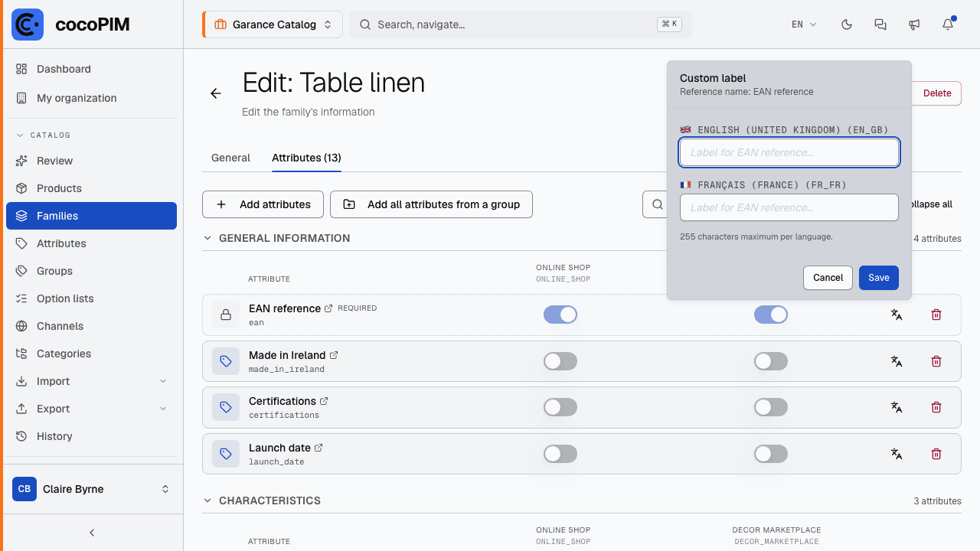The width and height of the screenshot is (980, 551).
Task: Collapse the sidebar with chevron icon
Action: click(92, 533)
